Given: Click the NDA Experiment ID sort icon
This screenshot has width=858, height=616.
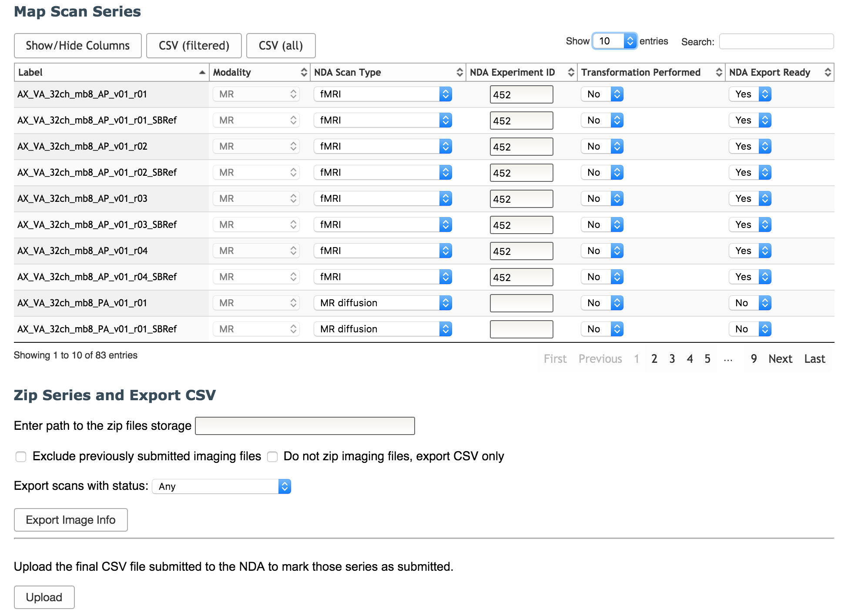Looking at the screenshot, I should point(571,72).
